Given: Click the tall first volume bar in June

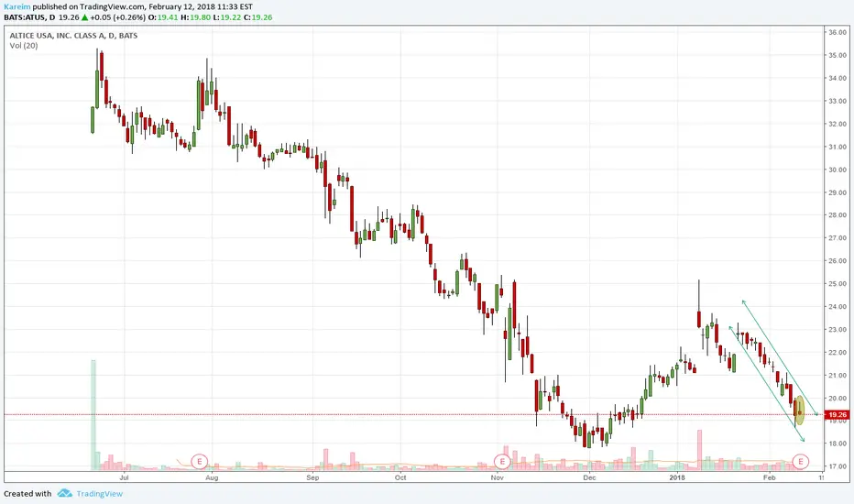Looking at the screenshot, I should (x=93, y=415).
